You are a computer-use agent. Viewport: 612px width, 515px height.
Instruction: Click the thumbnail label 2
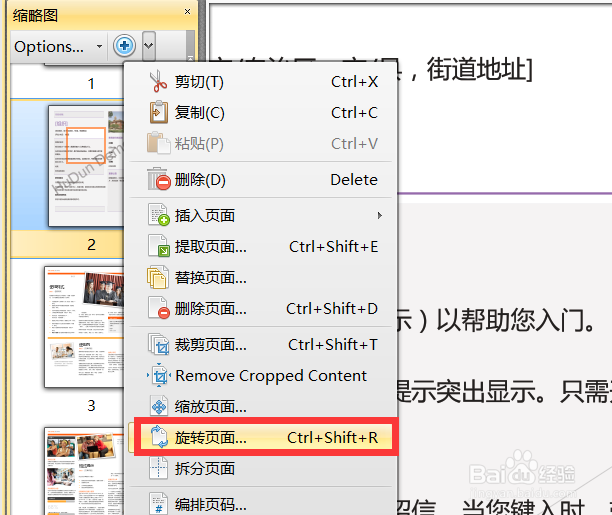point(91,244)
